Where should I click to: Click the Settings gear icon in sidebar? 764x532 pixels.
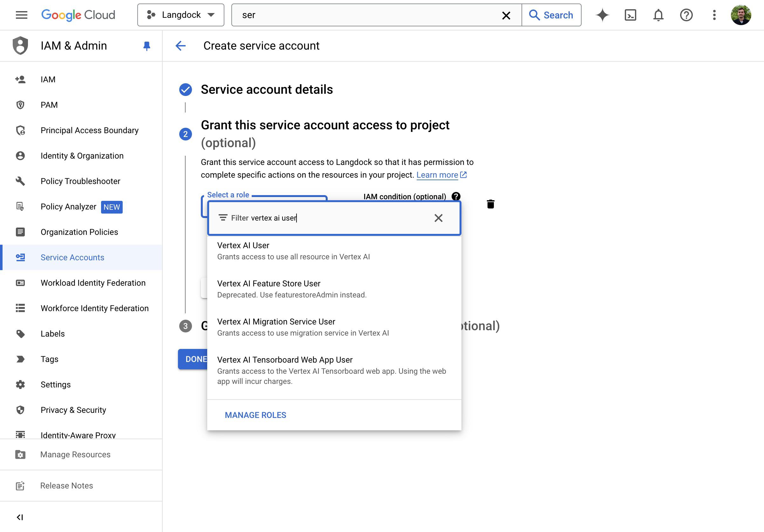click(x=20, y=385)
